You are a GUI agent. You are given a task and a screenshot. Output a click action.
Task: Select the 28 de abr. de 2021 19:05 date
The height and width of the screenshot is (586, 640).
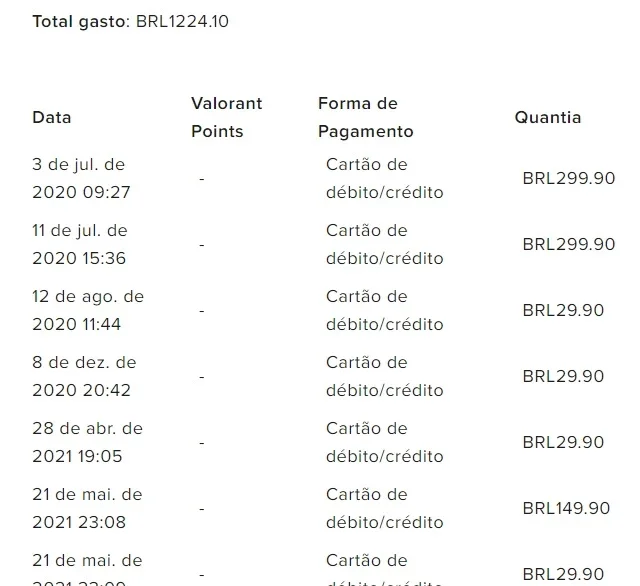point(88,442)
